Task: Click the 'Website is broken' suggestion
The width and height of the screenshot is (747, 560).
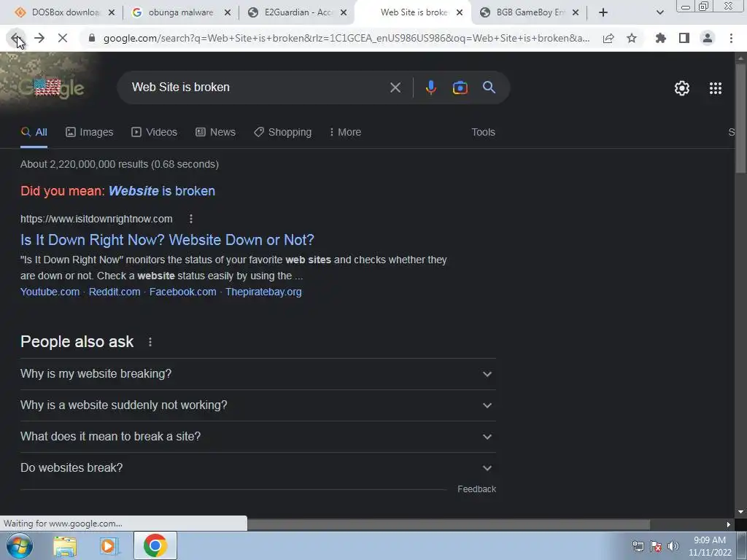Action: coord(162,191)
